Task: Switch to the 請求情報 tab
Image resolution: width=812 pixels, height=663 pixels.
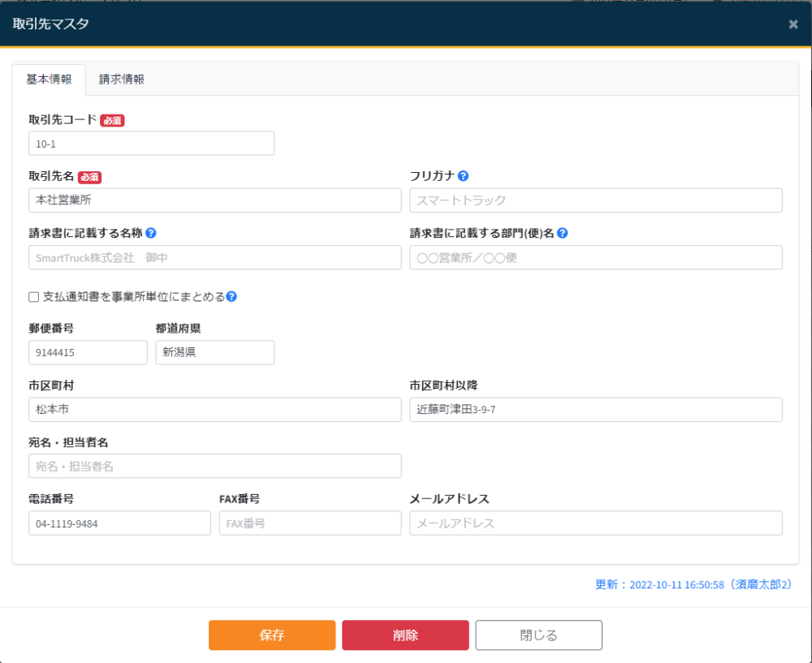Action: (x=122, y=80)
